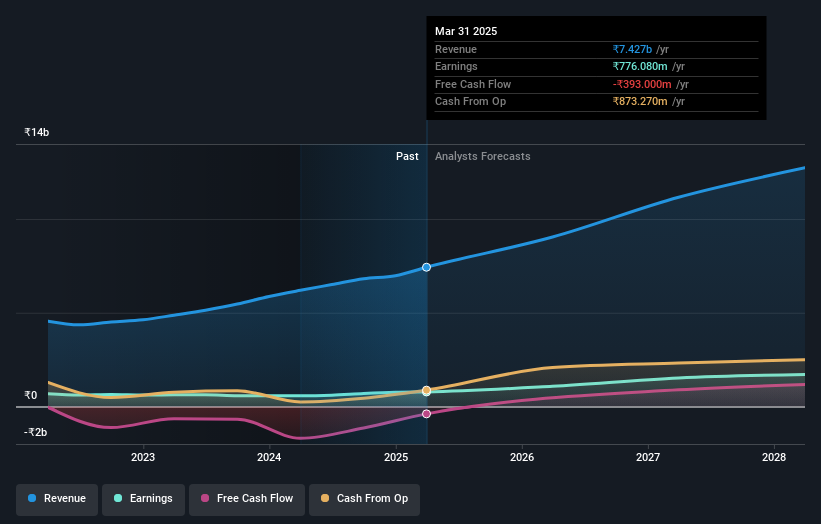The width and height of the screenshot is (821, 524).
Task: Click the Revenue row label in the tooltip
Action: click(x=456, y=49)
